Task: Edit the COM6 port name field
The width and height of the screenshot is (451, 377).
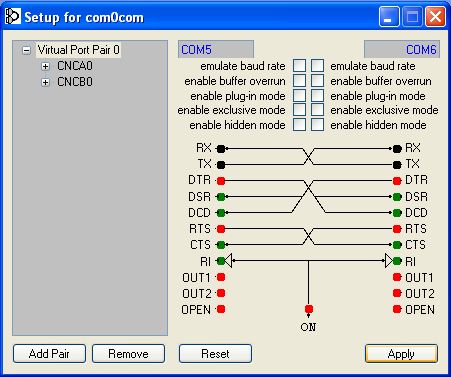Action: (402, 49)
